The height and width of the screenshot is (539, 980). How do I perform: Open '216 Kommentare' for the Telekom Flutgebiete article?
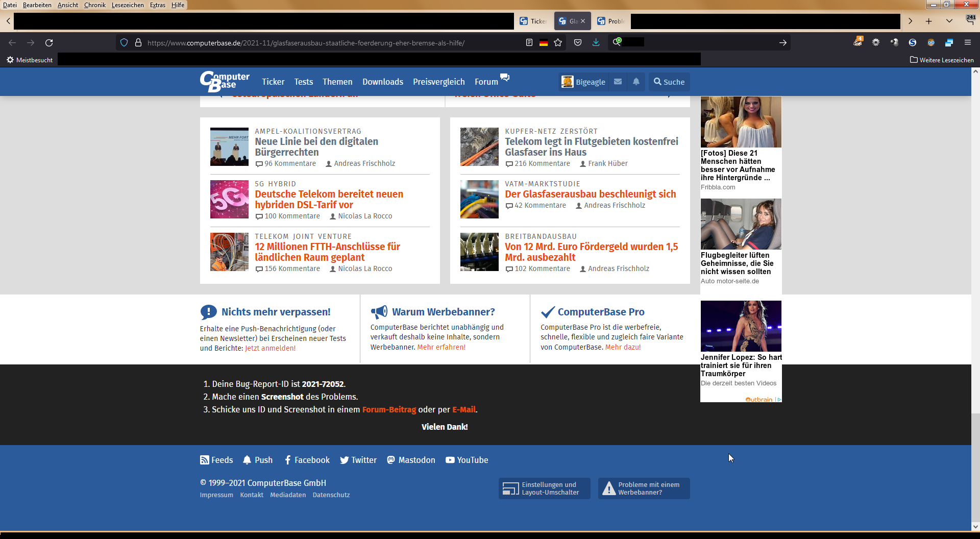tap(537, 163)
